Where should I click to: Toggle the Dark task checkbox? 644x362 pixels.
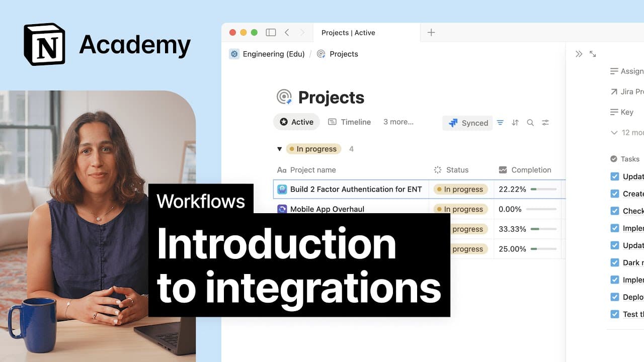tap(614, 262)
